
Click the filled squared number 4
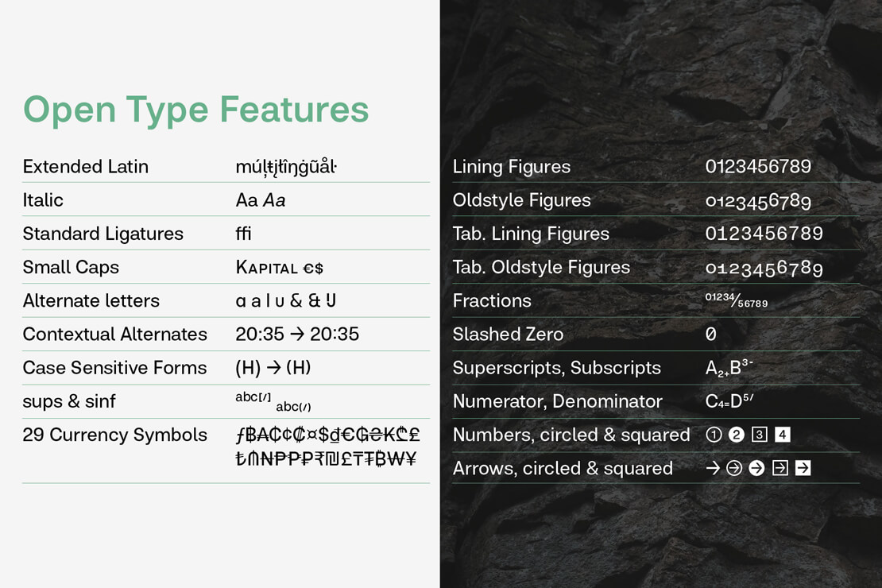[x=783, y=435]
